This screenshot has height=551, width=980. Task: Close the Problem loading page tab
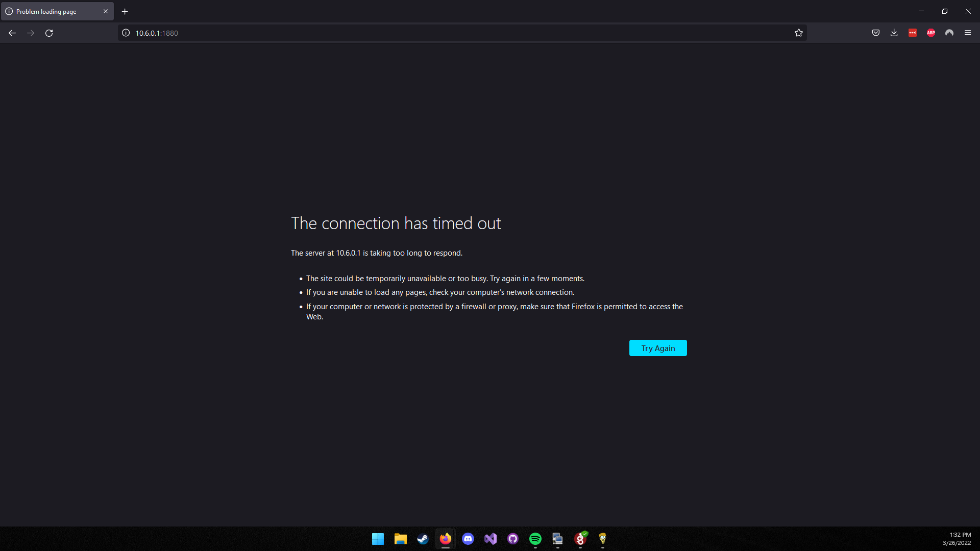tap(106, 11)
